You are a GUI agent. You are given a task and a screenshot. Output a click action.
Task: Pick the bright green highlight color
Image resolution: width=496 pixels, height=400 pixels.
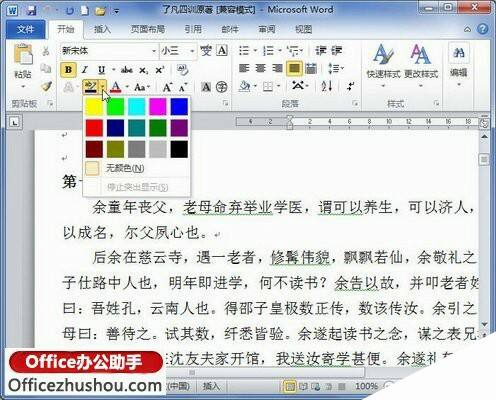tap(115, 107)
